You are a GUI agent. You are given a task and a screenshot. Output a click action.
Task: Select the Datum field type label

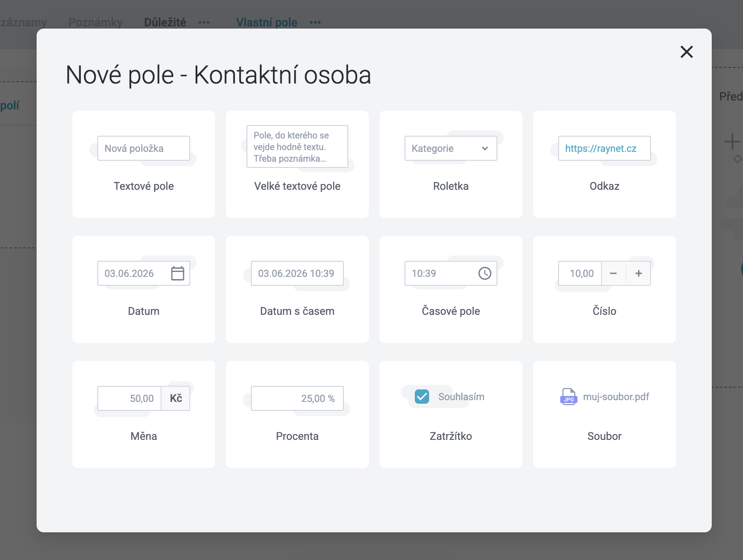pos(144,311)
